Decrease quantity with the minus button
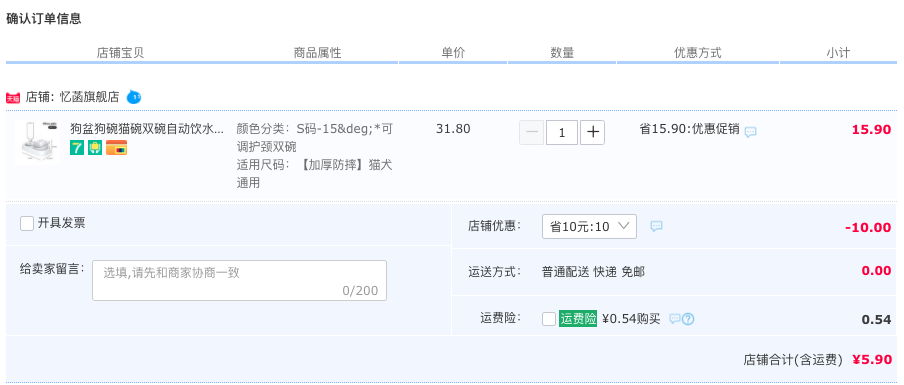This screenshot has height=385, width=904. pos(532,133)
